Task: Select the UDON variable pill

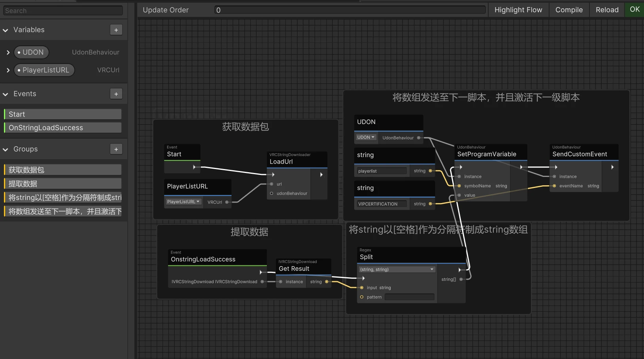Action: click(x=31, y=52)
